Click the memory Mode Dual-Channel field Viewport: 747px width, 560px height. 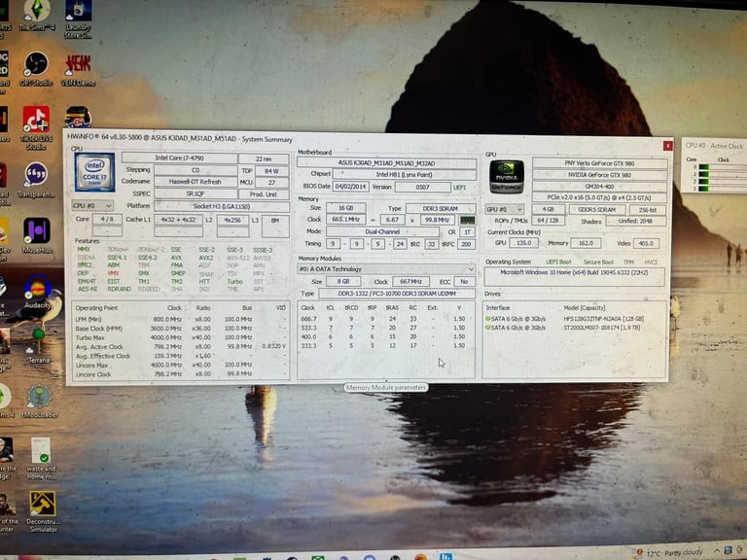(x=382, y=231)
